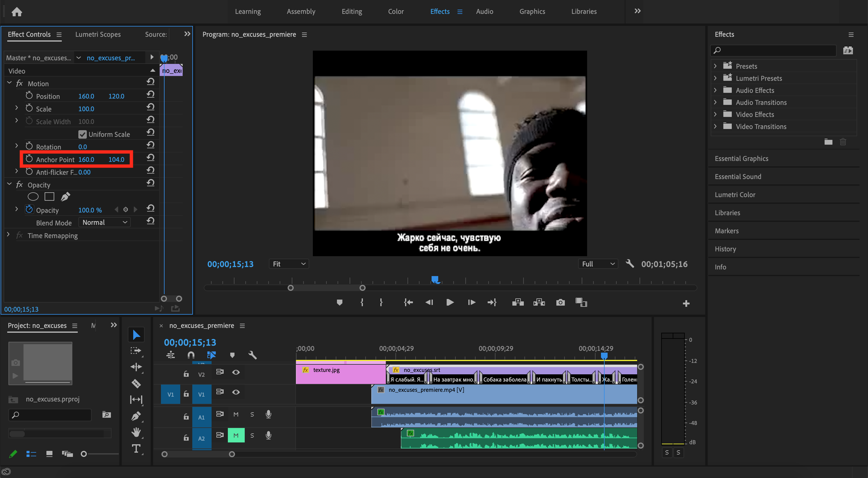The height and width of the screenshot is (478, 868).
Task: Create 4-point polygon mask under Opacity
Action: (49, 197)
